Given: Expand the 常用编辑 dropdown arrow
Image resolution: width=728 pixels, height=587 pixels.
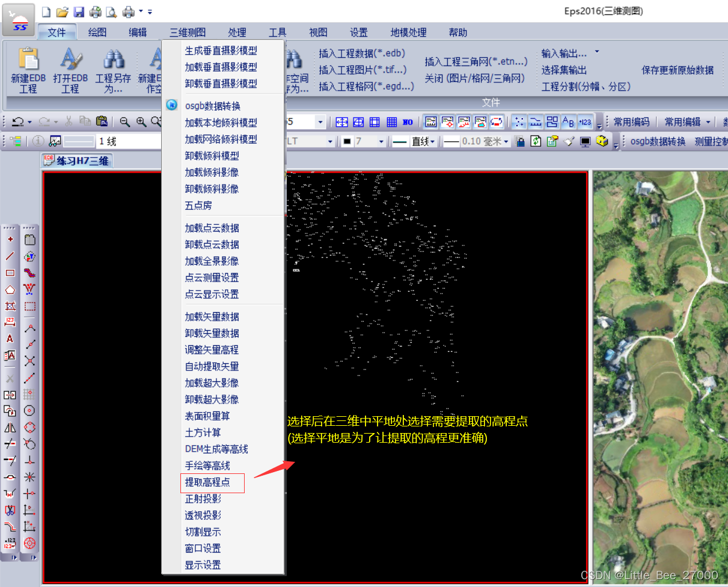Looking at the screenshot, I should click(x=708, y=122).
